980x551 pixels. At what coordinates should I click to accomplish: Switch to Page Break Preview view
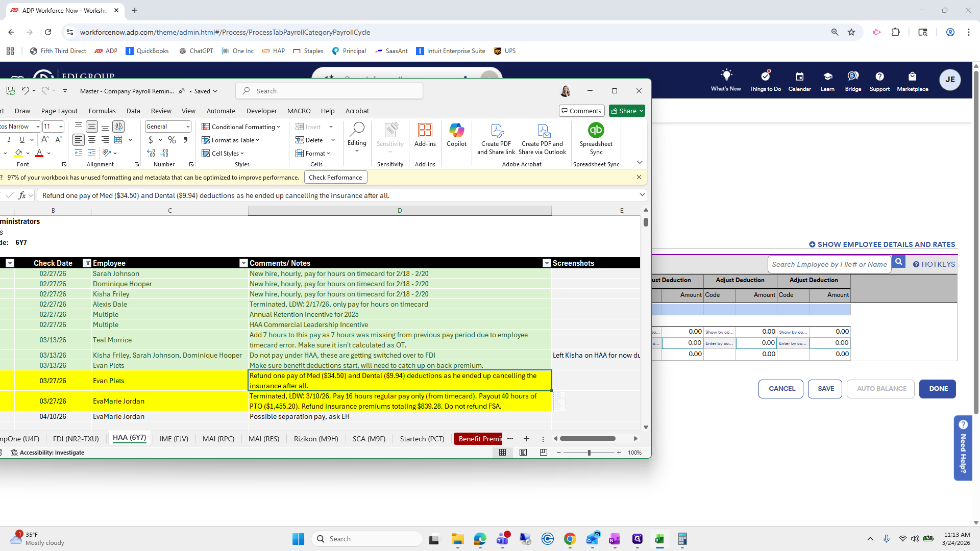tap(543, 453)
